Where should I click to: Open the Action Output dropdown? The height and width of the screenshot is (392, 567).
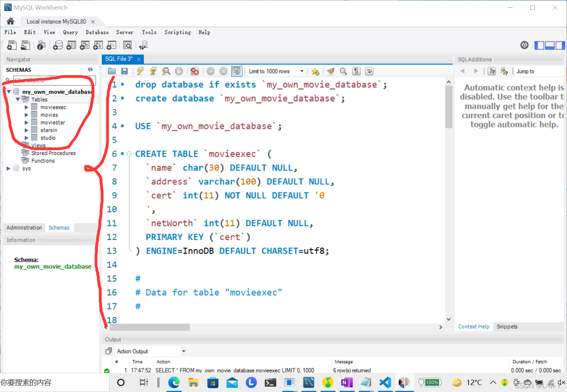pyautogui.click(x=184, y=351)
